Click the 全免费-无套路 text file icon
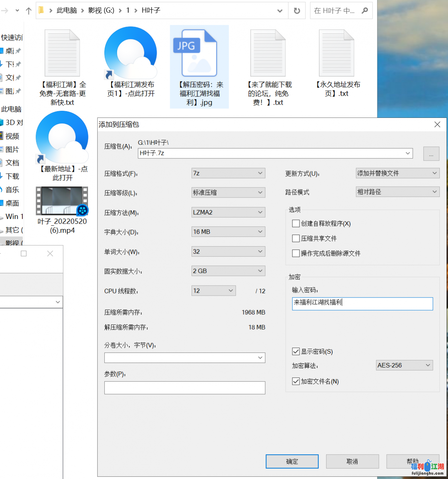Image resolution: width=448 pixels, height=479 pixels. pyautogui.click(x=62, y=53)
